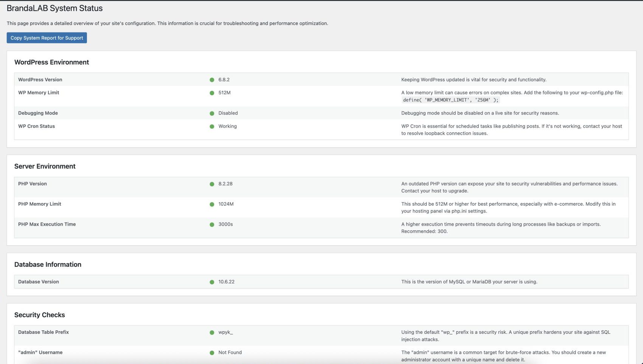Click the green dot beside Database Version 10.6.22
The image size is (643, 364).
point(212,282)
